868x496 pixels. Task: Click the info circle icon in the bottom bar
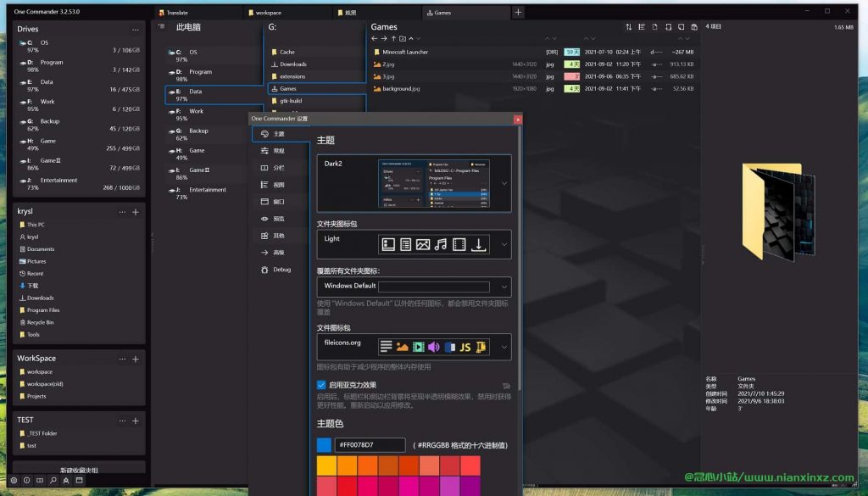point(26,481)
